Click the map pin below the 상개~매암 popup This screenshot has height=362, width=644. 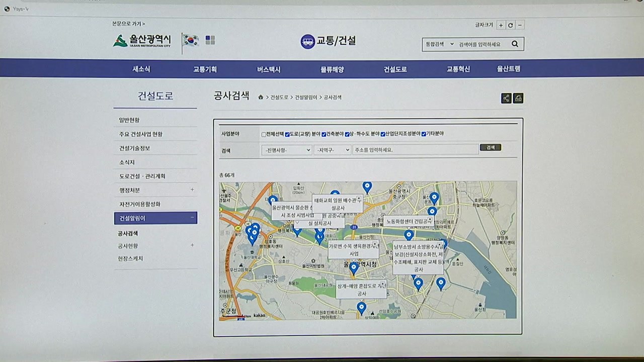(361, 308)
